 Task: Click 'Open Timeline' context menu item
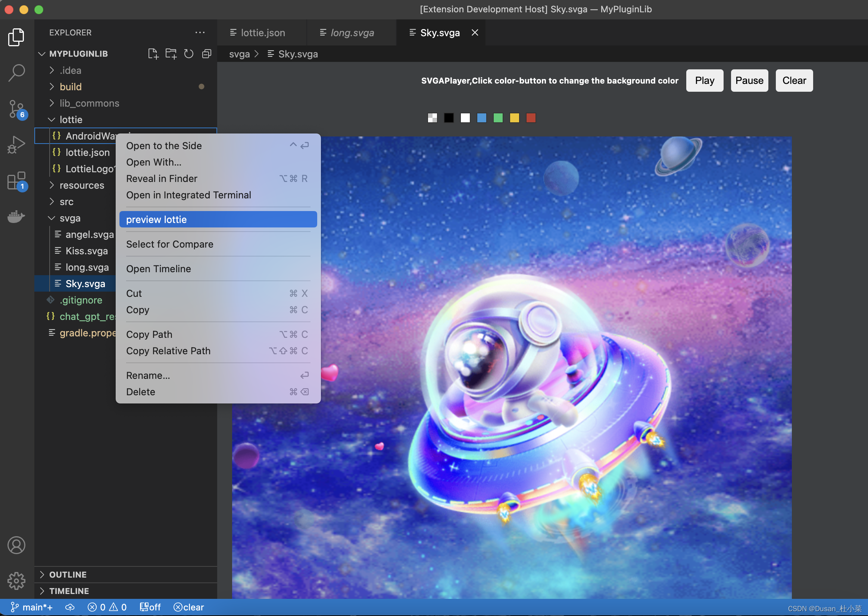pos(158,268)
